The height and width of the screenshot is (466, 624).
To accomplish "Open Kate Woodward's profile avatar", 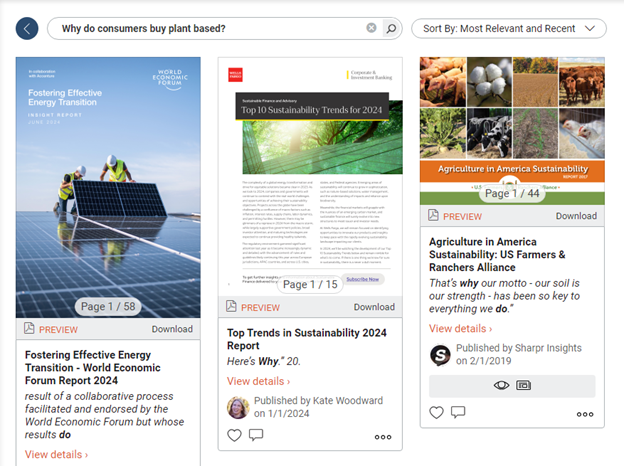I will tap(238, 408).
